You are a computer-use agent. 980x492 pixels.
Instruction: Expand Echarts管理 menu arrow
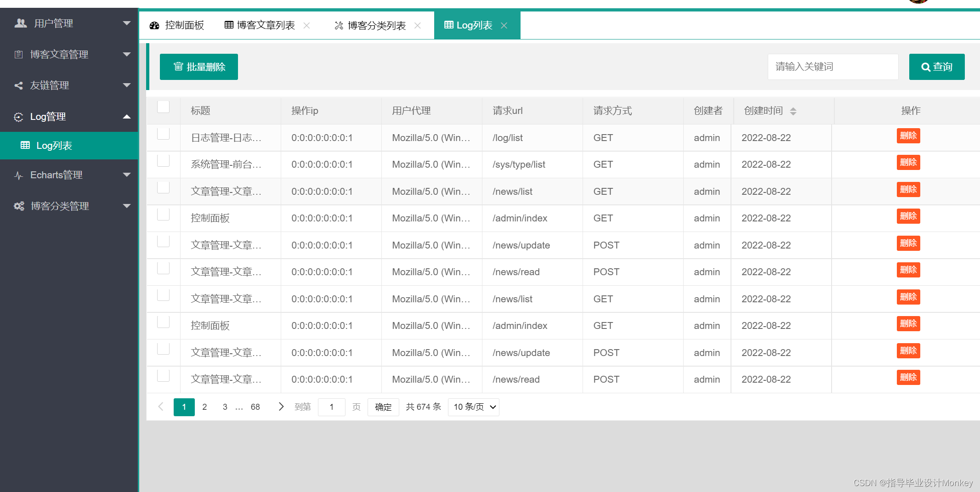pos(127,175)
